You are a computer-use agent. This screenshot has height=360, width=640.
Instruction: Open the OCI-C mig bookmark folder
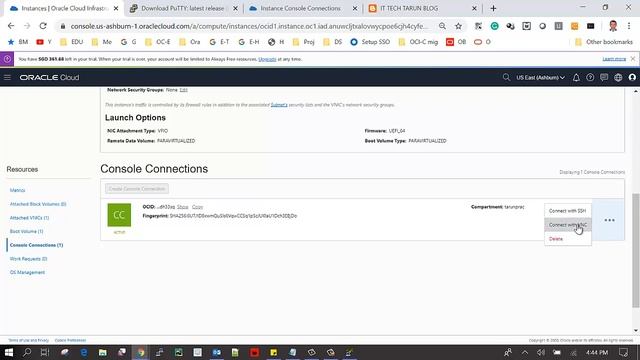[x=418, y=42]
